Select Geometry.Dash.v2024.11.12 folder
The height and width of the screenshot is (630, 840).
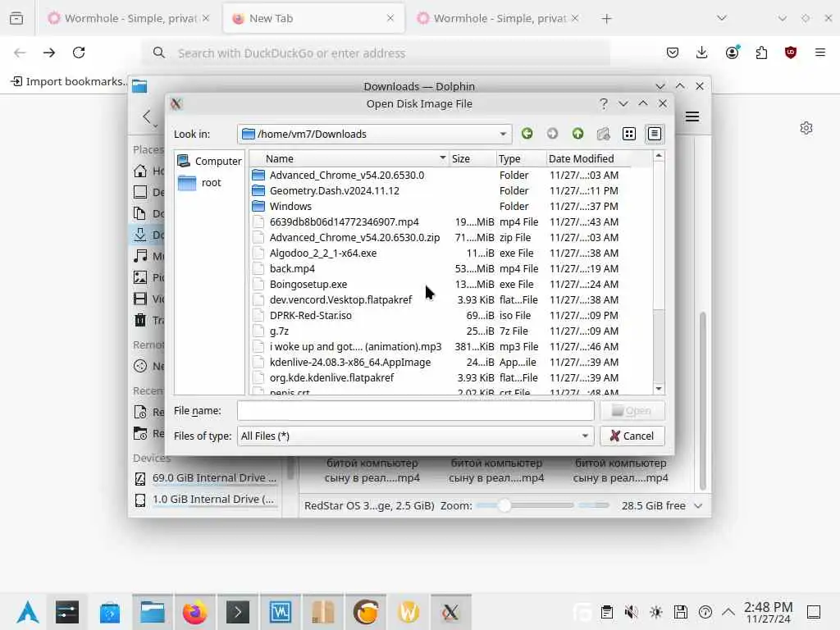click(x=335, y=190)
